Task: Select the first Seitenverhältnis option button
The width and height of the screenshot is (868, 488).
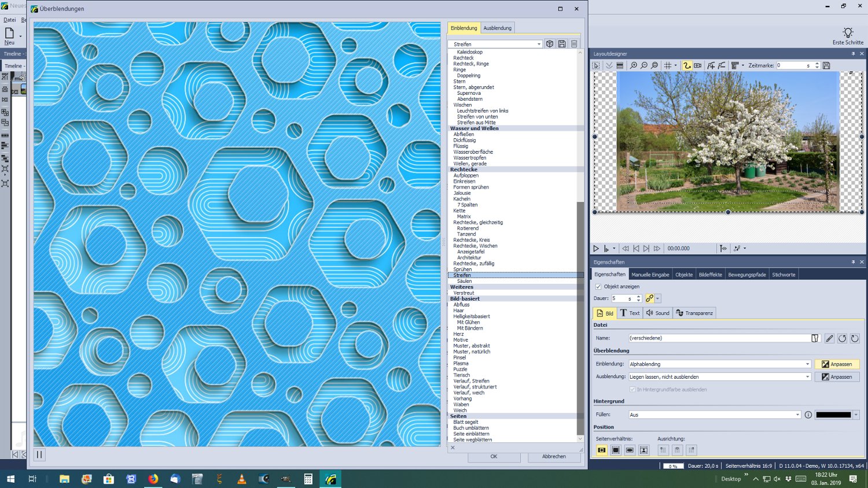Action: click(602, 450)
